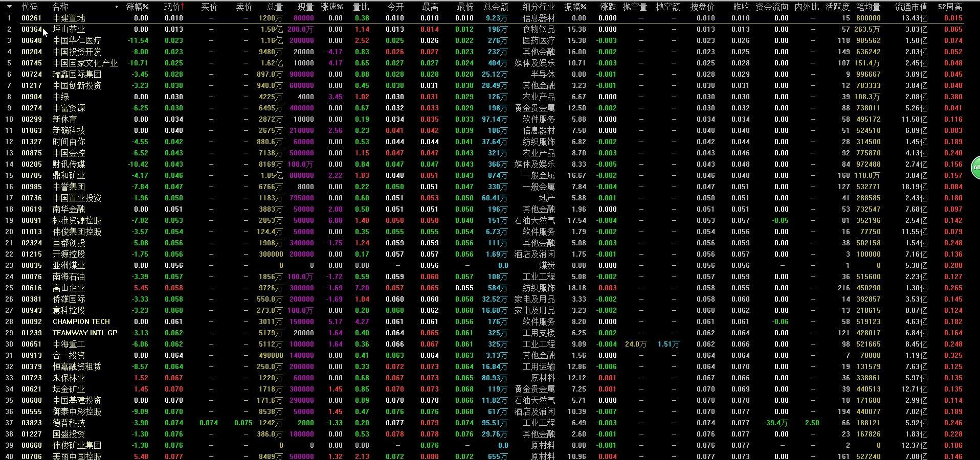This screenshot has height=460, width=980.
Task: Click the 煤炭 industry cell
Action: click(547, 265)
